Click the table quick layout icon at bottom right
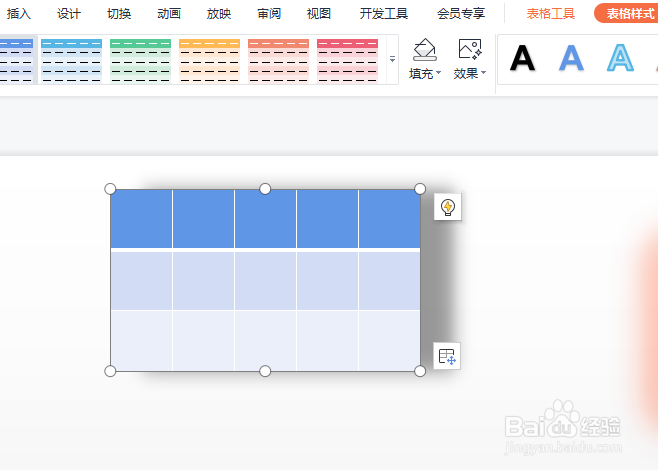Viewport: 658px width, 470px height. click(447, 356)
